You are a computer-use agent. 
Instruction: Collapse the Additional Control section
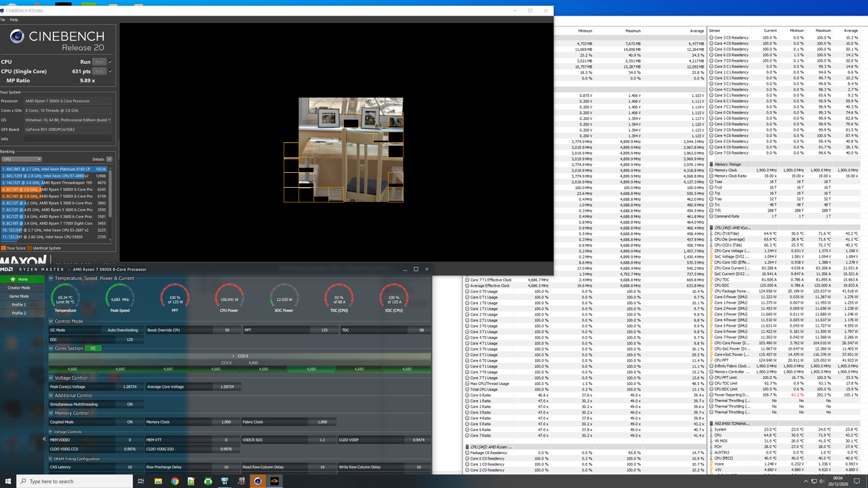[x=52, y=395]
